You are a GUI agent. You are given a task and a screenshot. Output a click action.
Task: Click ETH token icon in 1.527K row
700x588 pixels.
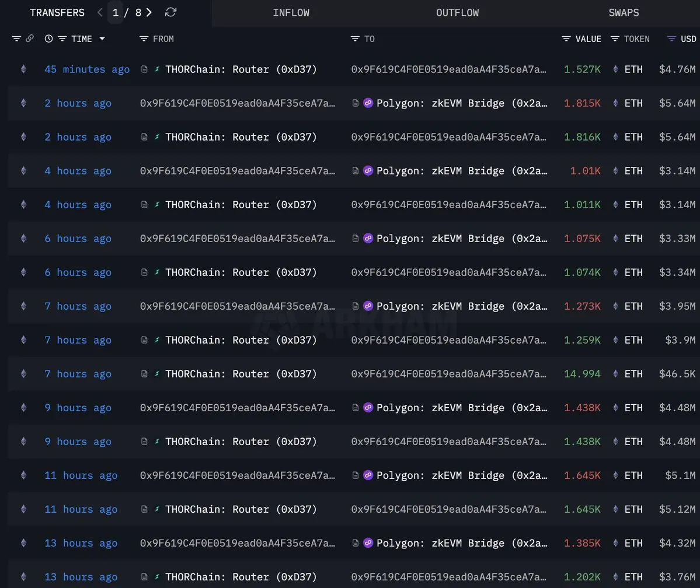[615, 69]
